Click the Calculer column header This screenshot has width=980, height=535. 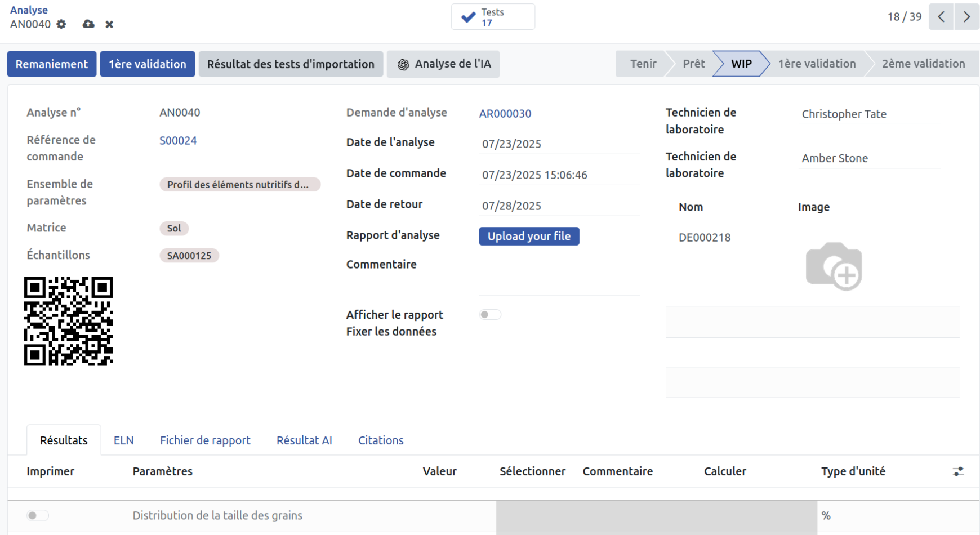[725, 471]
